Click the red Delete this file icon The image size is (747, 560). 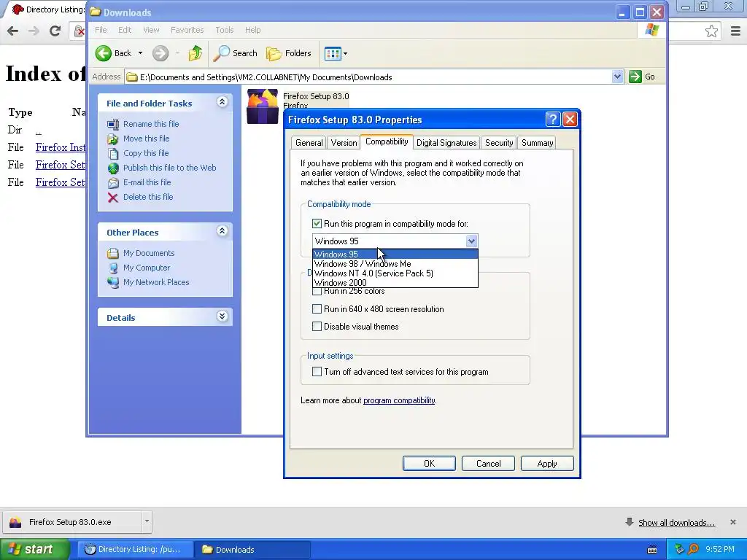pyautogui.click(x=113, y=198)
